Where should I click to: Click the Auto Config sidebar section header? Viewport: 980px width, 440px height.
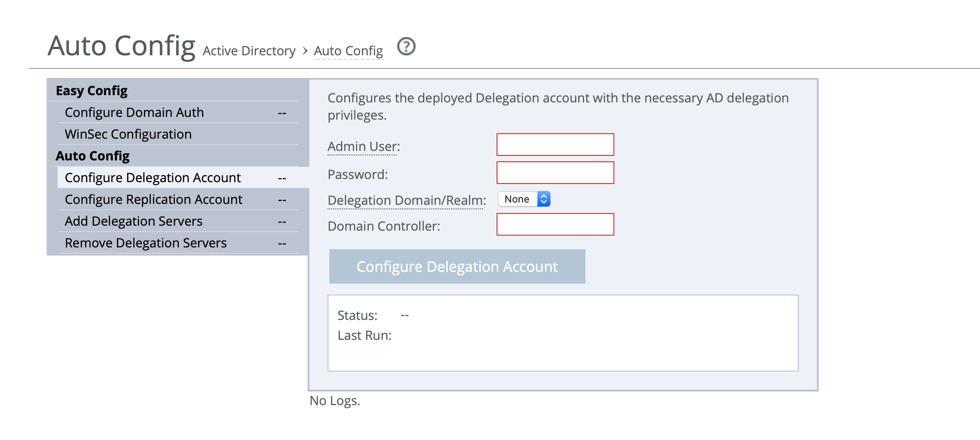point(92,156)
